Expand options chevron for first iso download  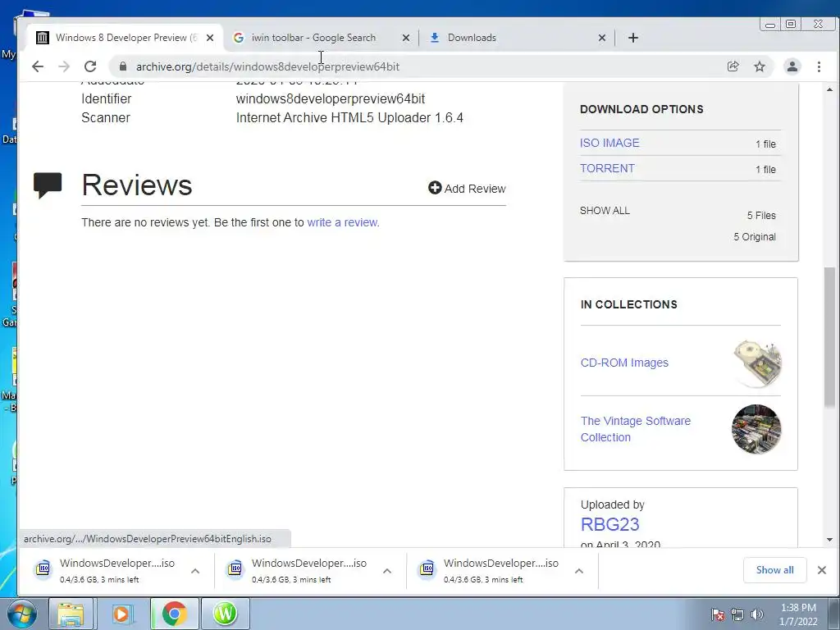point(195,571)
